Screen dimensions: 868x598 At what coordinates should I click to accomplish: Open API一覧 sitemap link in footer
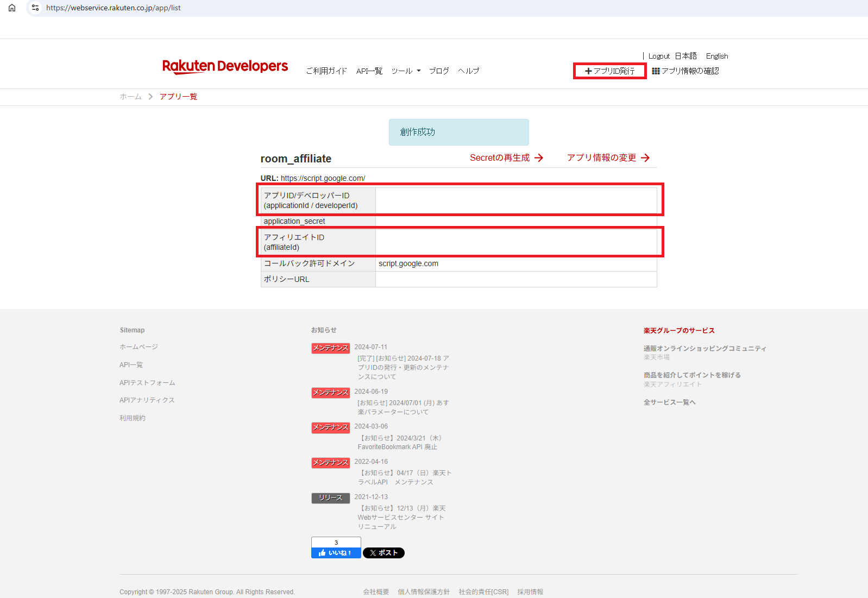point(131,365)
